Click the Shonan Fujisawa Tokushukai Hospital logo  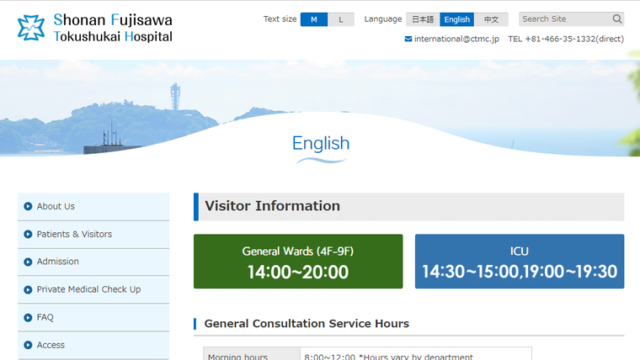click(95, 28)
